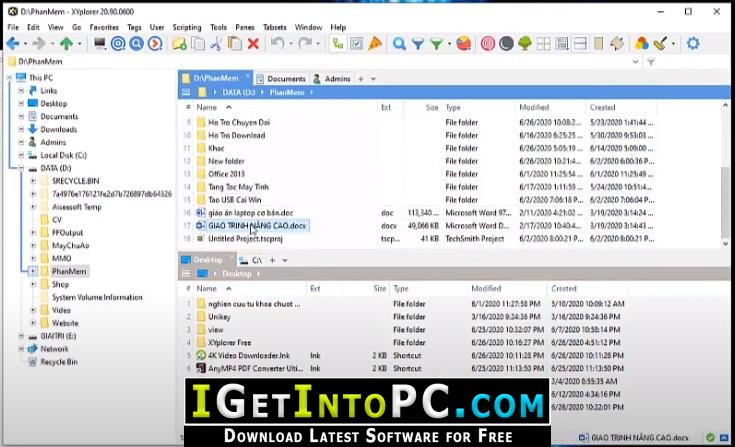This screenshot has width=735, height=447.
Task: Click the green funnel filter icon
Action: (x=436, y=44)
